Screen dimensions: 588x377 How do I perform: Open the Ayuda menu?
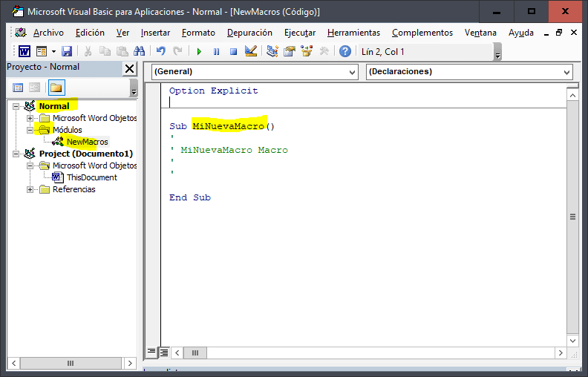521,33
